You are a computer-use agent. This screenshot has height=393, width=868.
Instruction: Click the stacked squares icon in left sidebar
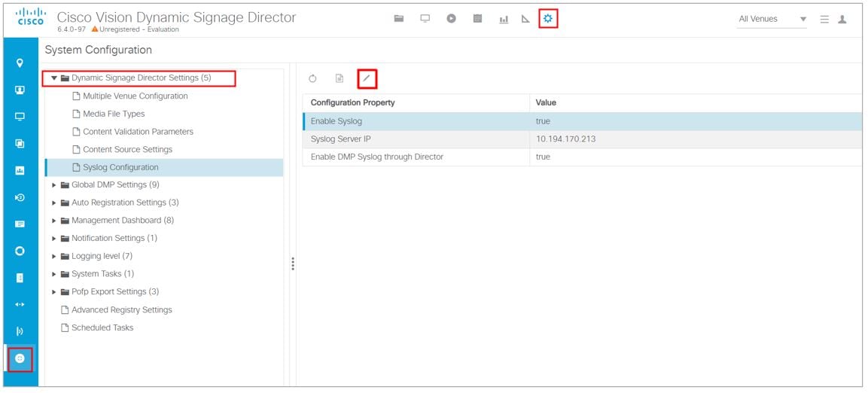(x=20, y=143)
